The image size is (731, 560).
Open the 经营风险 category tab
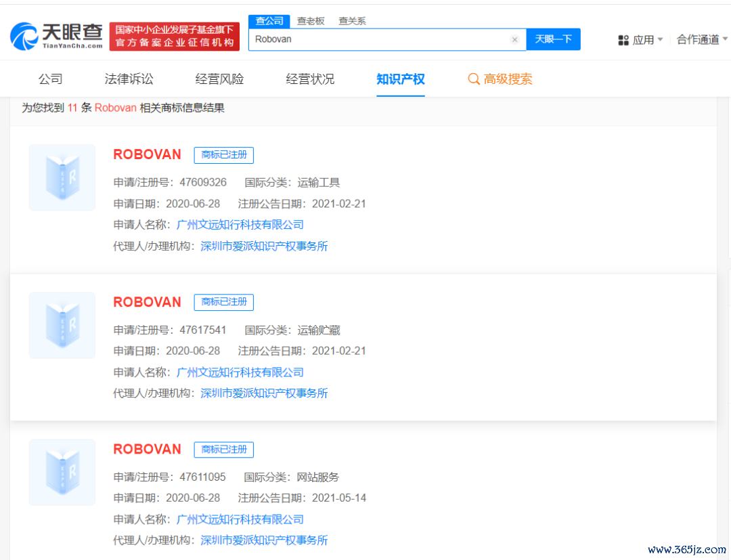pyautogui.click(x=219, y=79)
